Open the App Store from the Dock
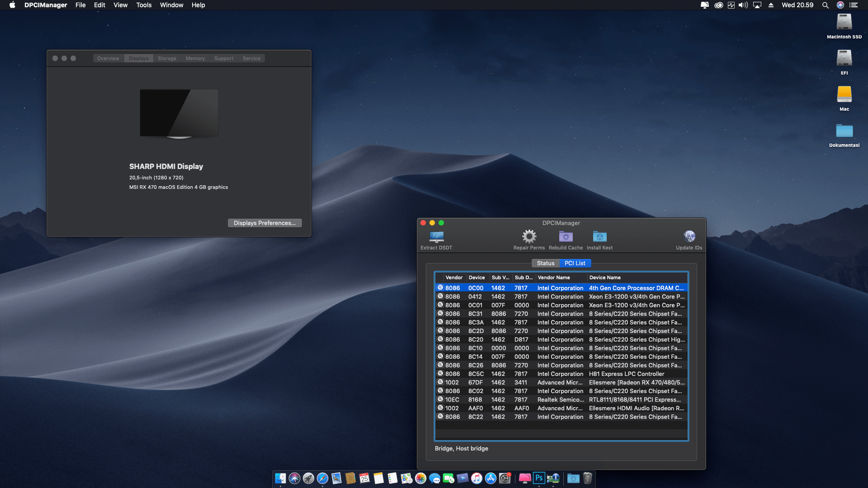The width and height of the screenshot is (868, 488). 491,478
